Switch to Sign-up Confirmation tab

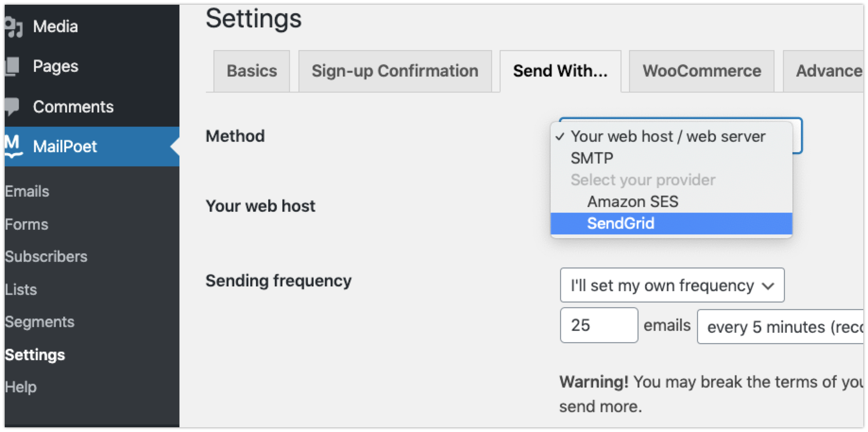[x=395, y=71]
